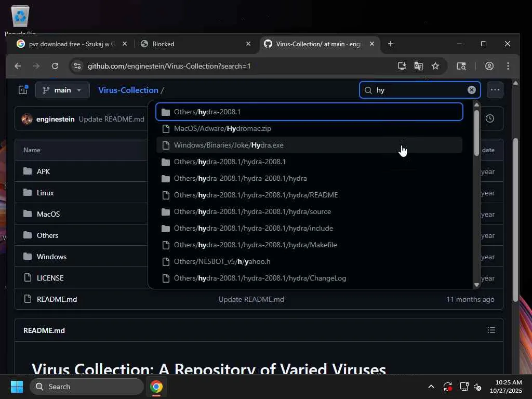Image resolution: width=532 pixels, height=399 pixels.
Task: Bookmark this page with star icon
Action: [x=435, y=66]
